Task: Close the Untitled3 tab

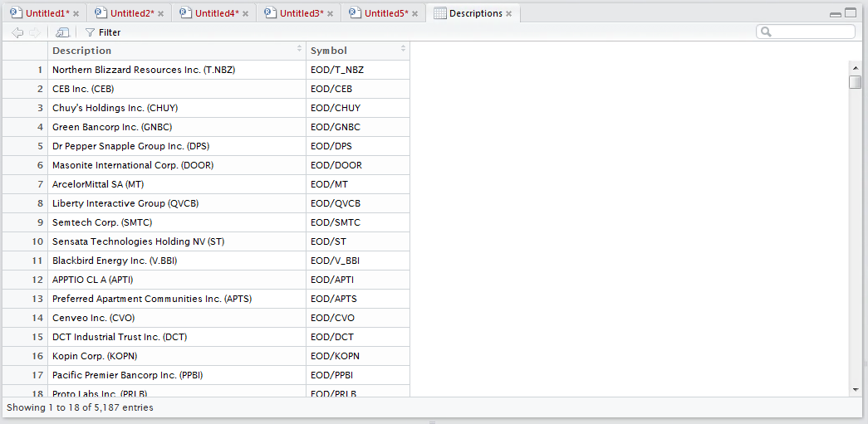Action: click(330, 14)
